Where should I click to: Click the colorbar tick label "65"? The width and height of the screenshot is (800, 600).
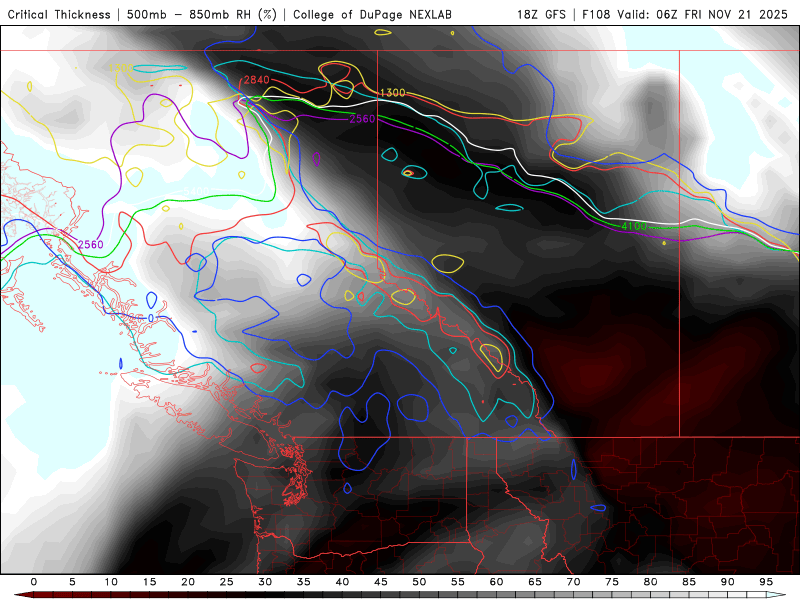tap(535, 582)
